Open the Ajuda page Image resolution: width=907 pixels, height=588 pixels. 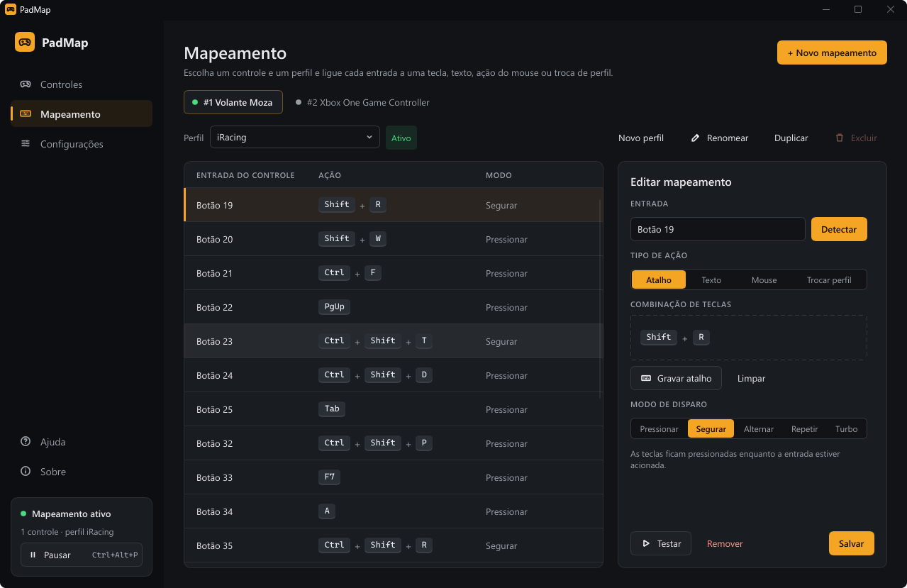(x=82, y=442)
